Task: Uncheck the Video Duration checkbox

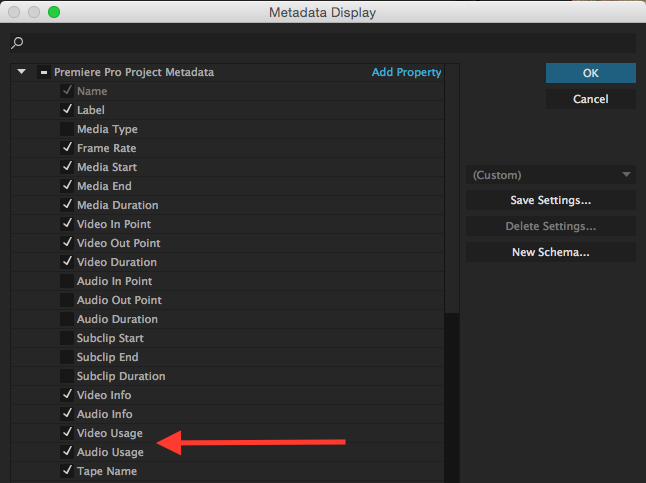Action: click(x=67, y=261)
